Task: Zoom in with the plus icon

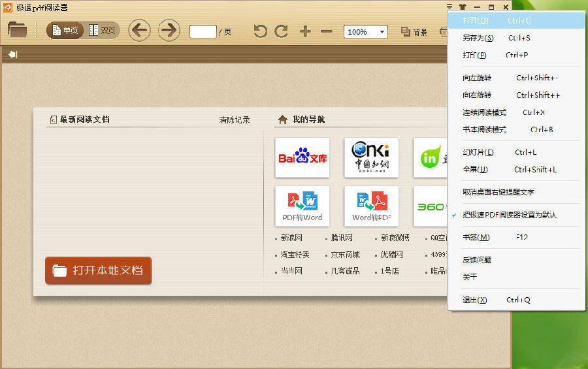Action: (305, 31)
